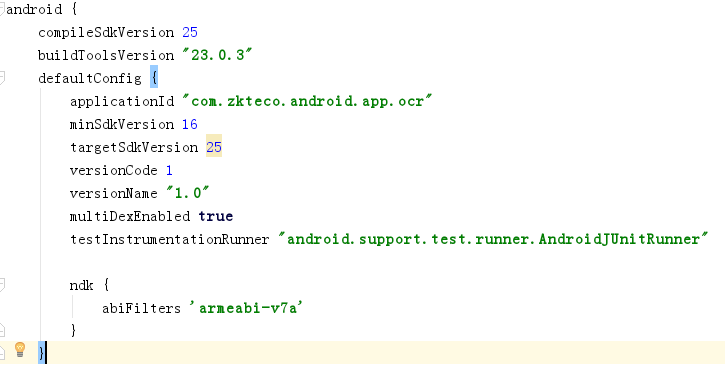Click the applicationId string com.zkteco.android.app.ocr

(x=307, y=101)
